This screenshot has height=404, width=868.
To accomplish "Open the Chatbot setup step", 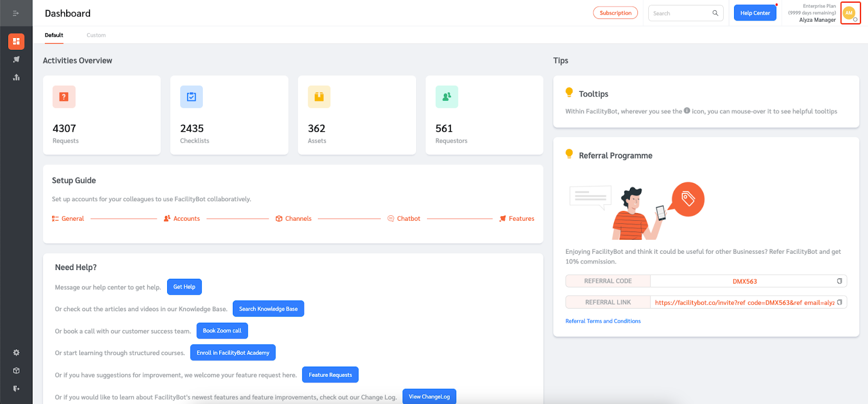I will pyautogui.click(x=404, y=219).
